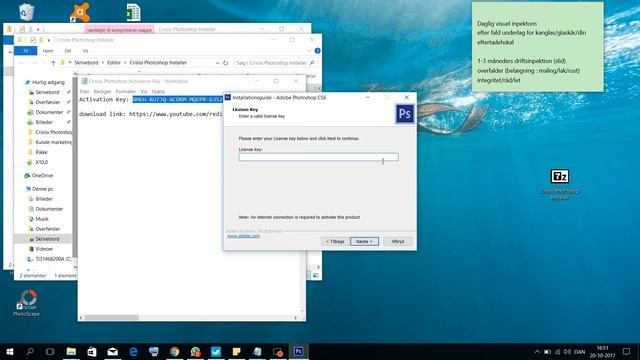Open the Mail app from taskbar
The width and height of the screenshot is (640, 360).
tap(113, 351)
